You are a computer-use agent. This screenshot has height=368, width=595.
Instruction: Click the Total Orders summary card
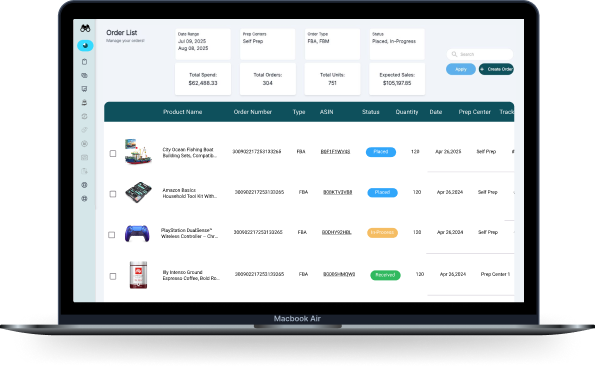pos(268,79)
